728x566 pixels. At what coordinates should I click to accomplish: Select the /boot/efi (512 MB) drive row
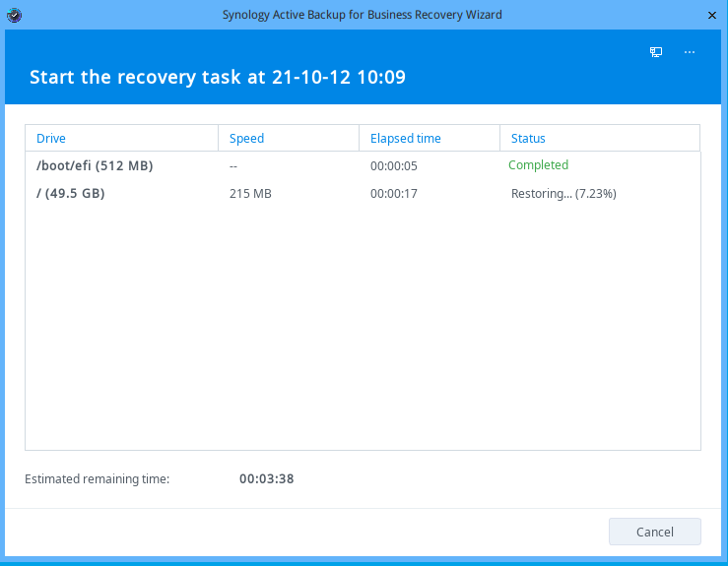tap(95, 165)
